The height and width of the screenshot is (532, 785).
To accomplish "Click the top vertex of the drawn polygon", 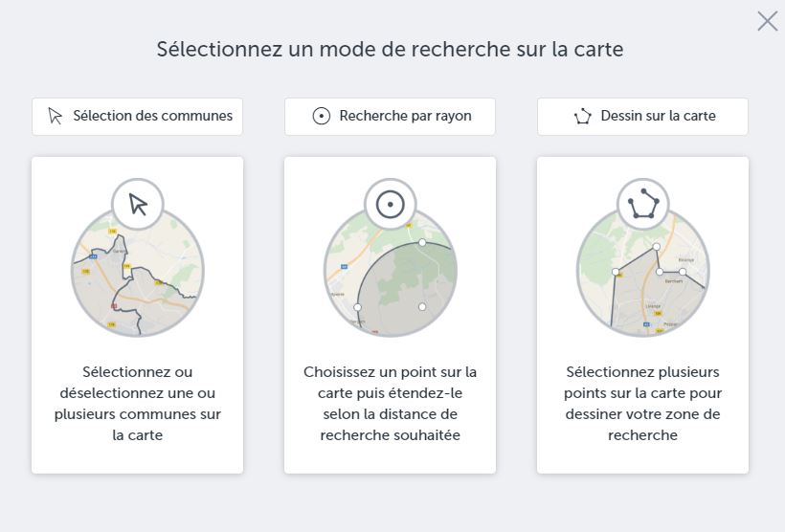I will 657,247.
